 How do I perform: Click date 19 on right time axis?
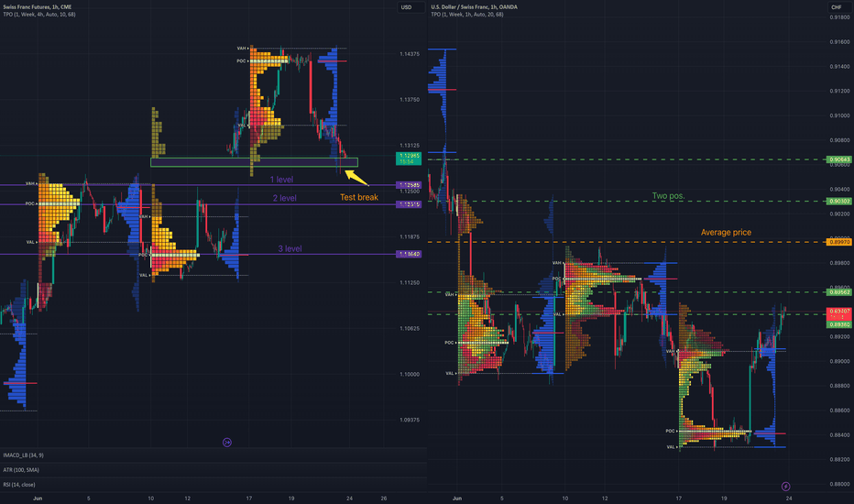point(724,498)
